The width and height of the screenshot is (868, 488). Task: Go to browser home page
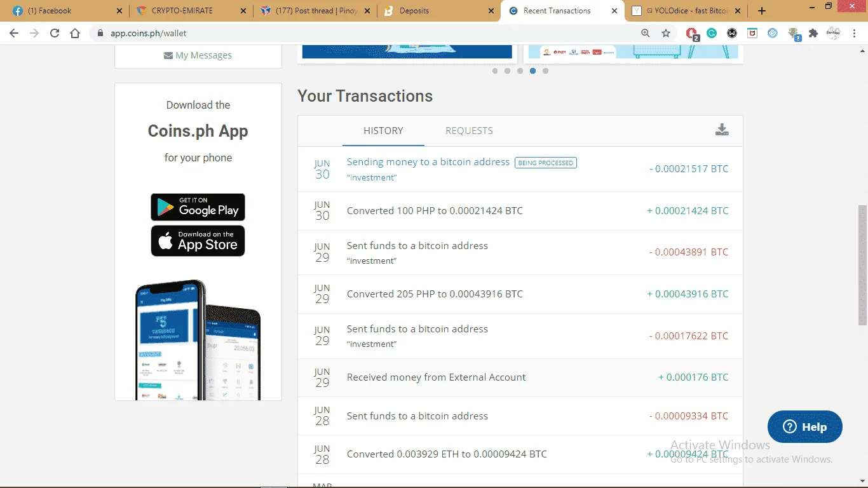pyautogui.click(x=75, y=34)
